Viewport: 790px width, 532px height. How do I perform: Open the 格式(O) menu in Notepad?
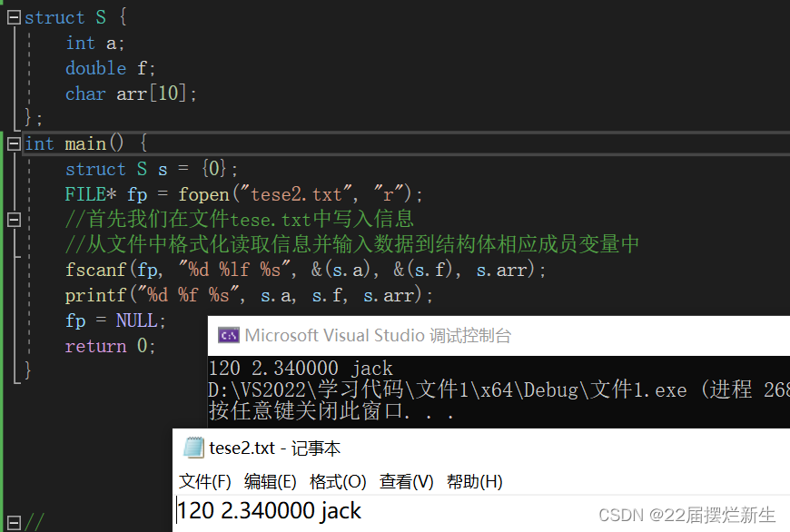(x=338, y=482)
